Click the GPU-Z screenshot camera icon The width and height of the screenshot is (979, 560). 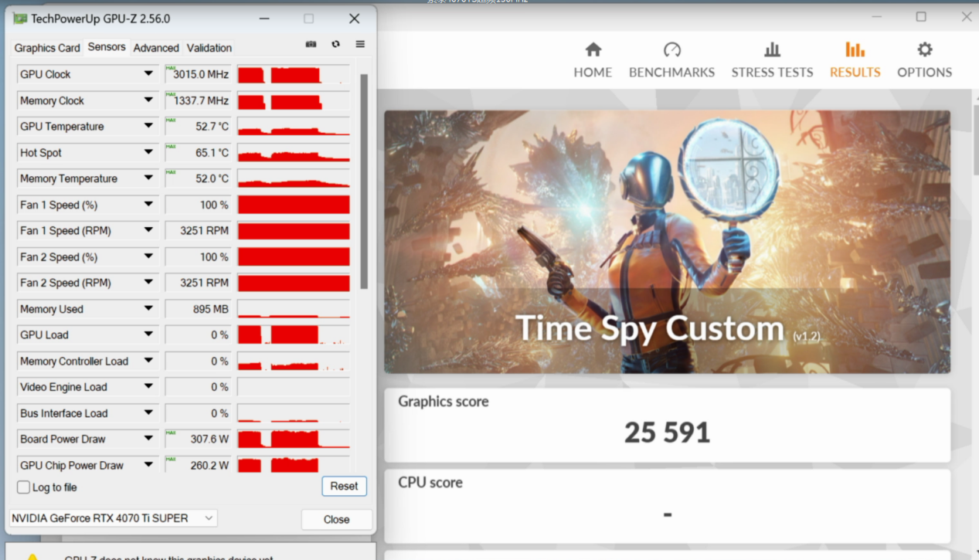coord(311,45)
